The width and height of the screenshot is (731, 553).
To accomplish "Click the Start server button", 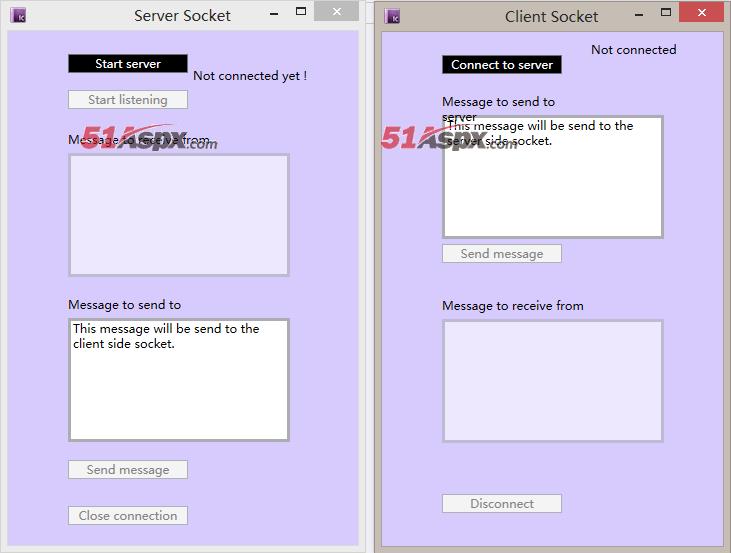I will pyautogui.click(x=128, y=63).
